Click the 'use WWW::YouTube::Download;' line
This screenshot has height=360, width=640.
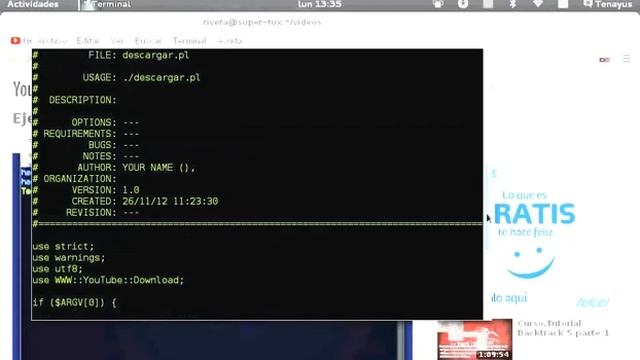108,280
